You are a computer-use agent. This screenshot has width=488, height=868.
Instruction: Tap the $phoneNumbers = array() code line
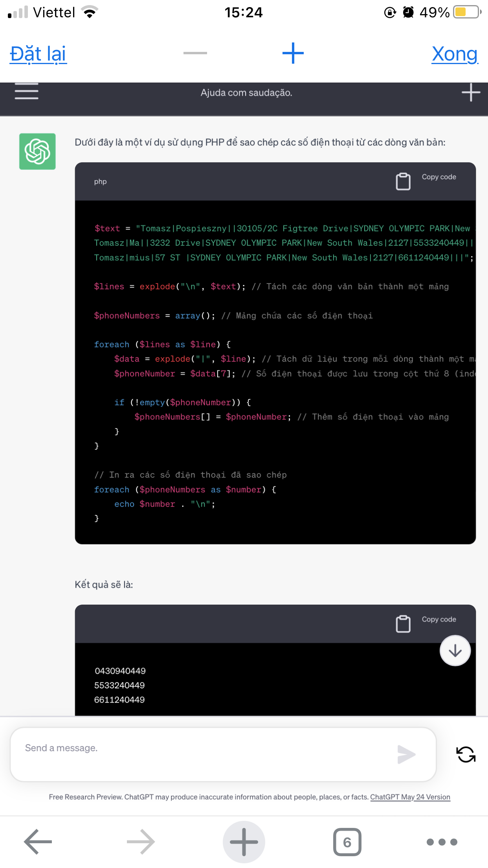click(233, 316)
